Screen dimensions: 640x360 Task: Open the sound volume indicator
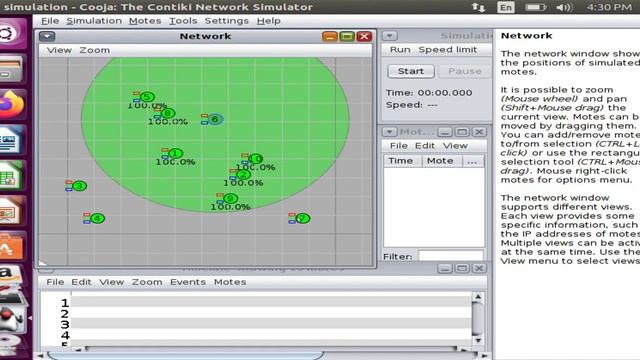click(564, 7)
